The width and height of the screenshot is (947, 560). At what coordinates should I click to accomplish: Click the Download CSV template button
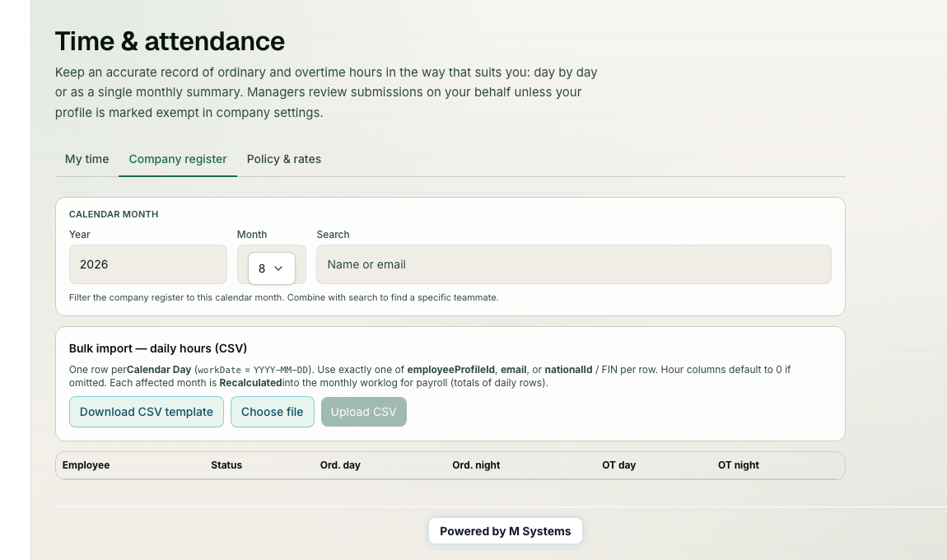click(146, 412)
